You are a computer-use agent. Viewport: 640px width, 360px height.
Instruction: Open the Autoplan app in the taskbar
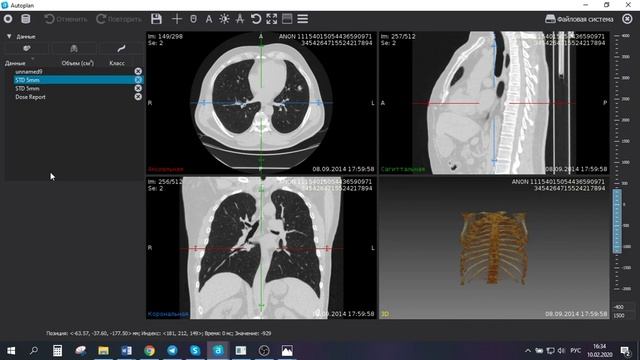coord(218,351)
